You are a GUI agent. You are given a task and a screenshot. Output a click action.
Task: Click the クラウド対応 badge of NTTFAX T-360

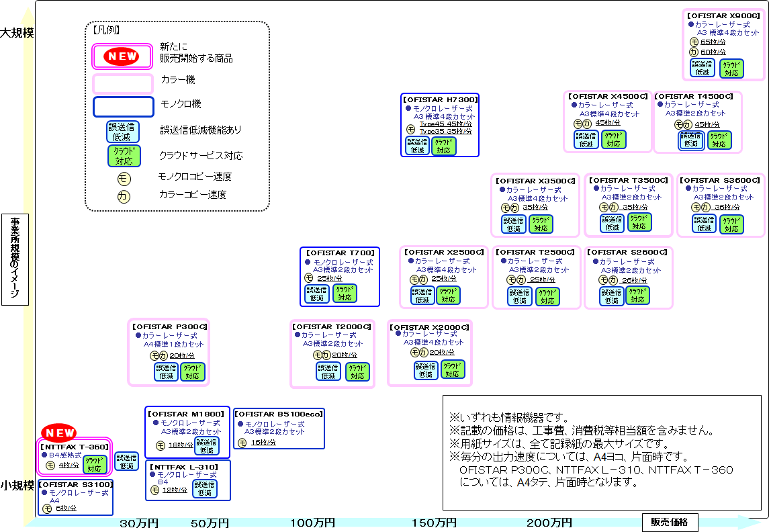pos(95,464)
